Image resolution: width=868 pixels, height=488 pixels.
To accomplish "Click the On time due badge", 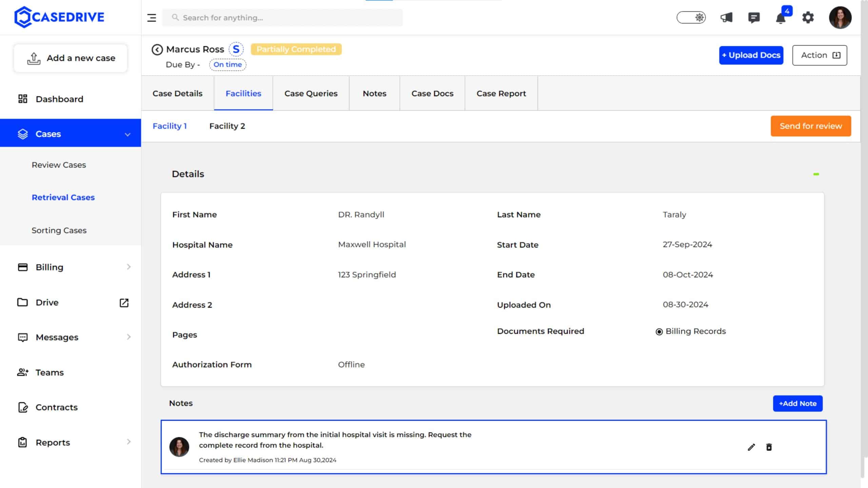I will [x=228, y=64].
